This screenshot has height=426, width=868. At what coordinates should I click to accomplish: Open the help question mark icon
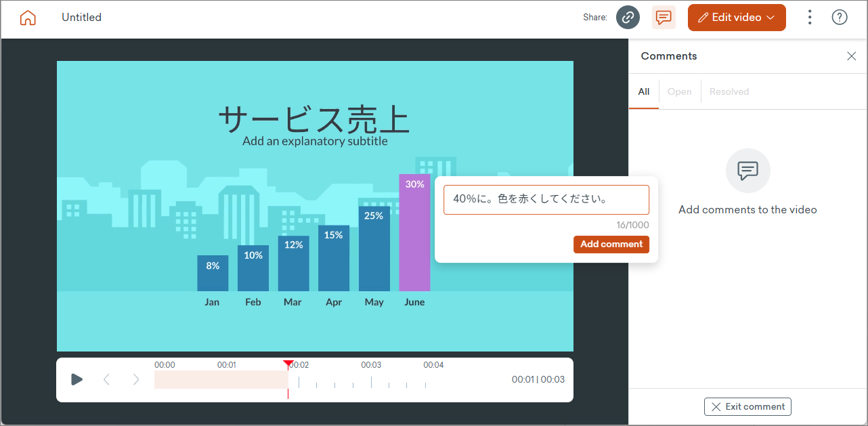pyautogui.click(x=840, y=18)
